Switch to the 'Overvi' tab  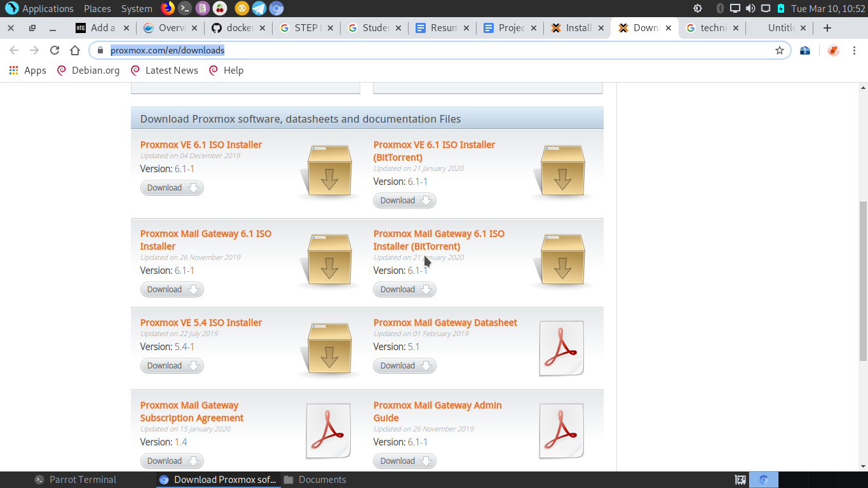point(170,28)
